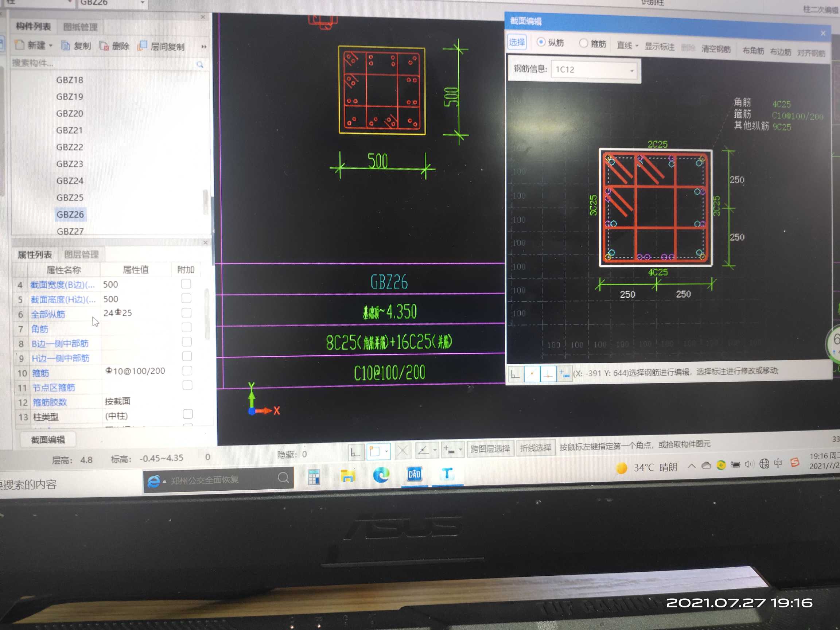The height and width of the screenshot is (630, 840).
Task: Click 清空钢筋 to clear rebar
Action: point(716,48)
